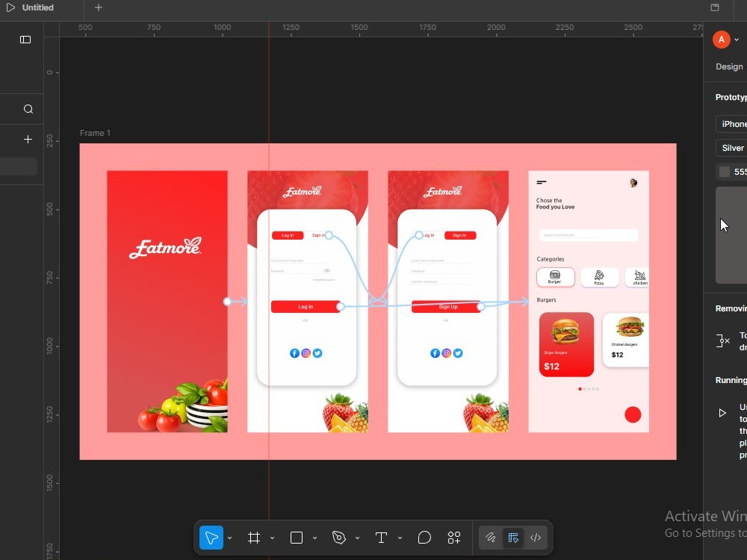Click the Sign Up red button
Screen dimensions: 747x560
point(447,307)
